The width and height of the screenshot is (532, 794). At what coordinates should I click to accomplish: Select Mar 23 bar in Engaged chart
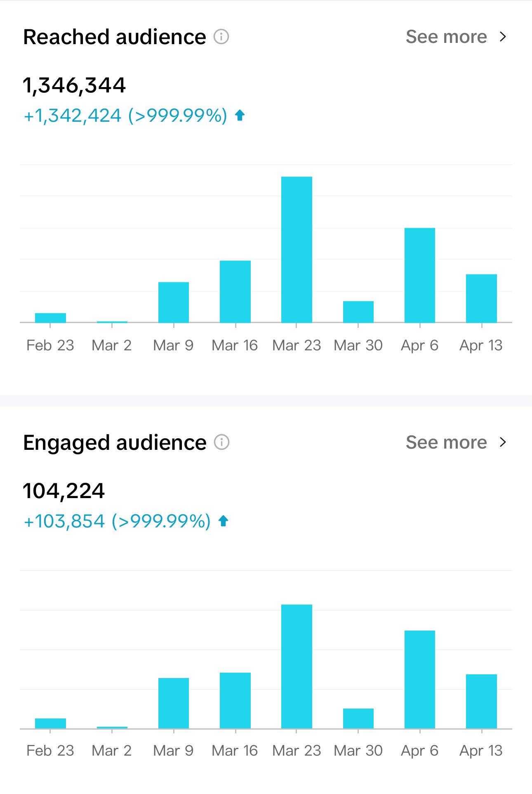click(297, 666)
